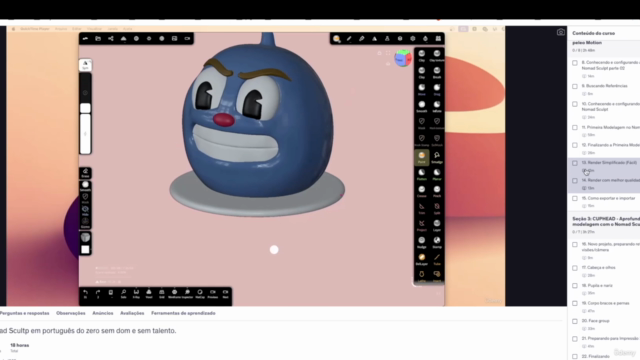Select the Move tool
Screen dimensions: 640x360
tap(422, 90)
